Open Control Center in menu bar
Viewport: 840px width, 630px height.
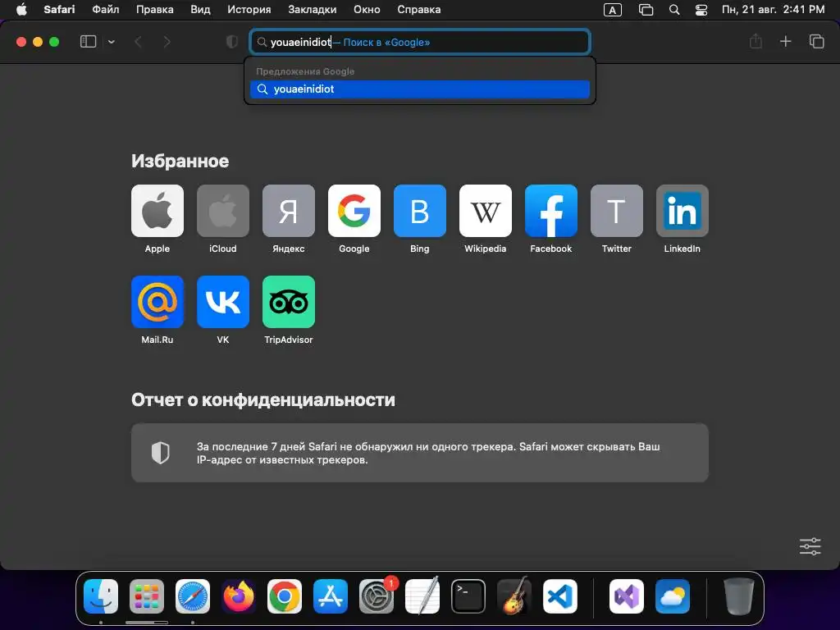(x=701, y=10)
